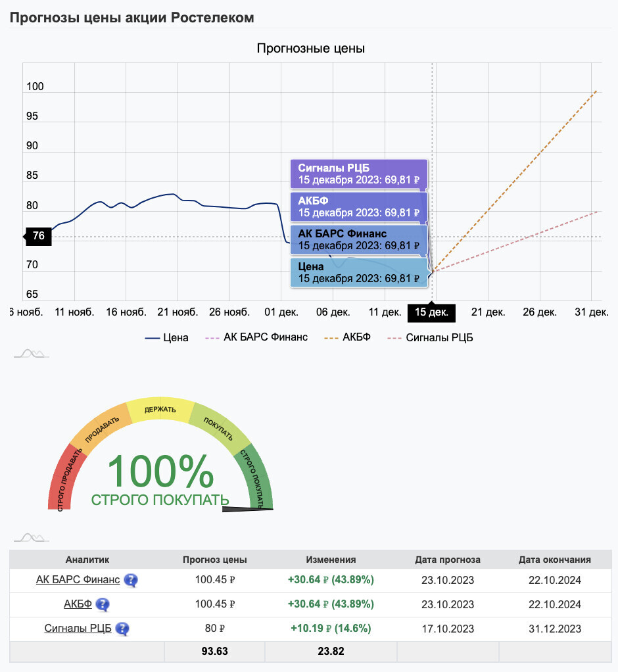This screenshot has width=618, height=672.
Task: Click the small chart logo below the legend
Action: (x=32, y=354)
